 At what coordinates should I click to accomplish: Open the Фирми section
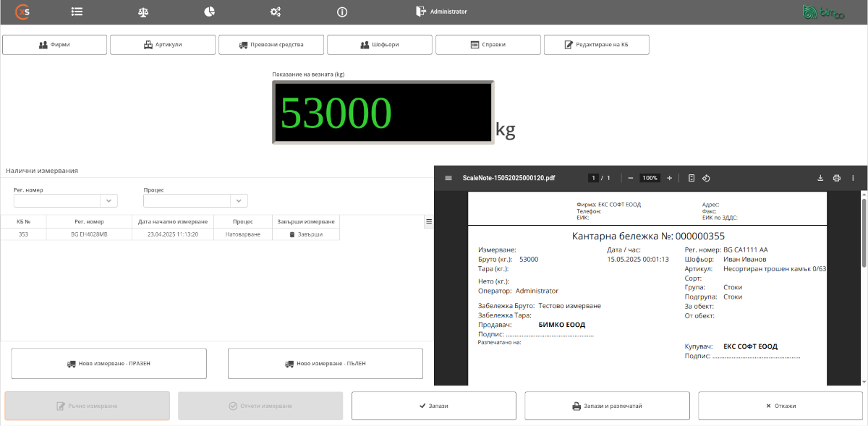(54, 45)
